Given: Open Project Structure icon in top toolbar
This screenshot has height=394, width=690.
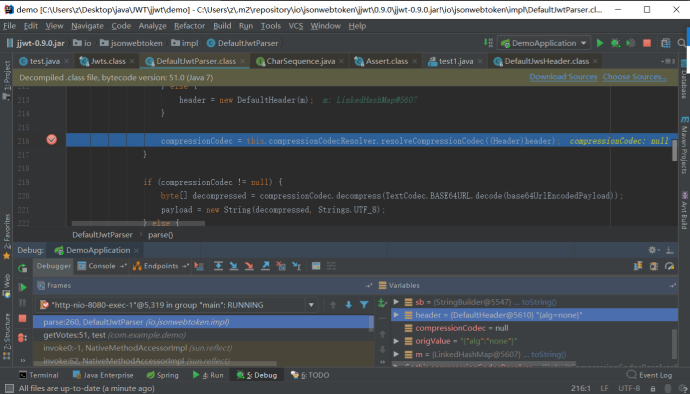Looking at the screenshot, I should pos(665,43).
